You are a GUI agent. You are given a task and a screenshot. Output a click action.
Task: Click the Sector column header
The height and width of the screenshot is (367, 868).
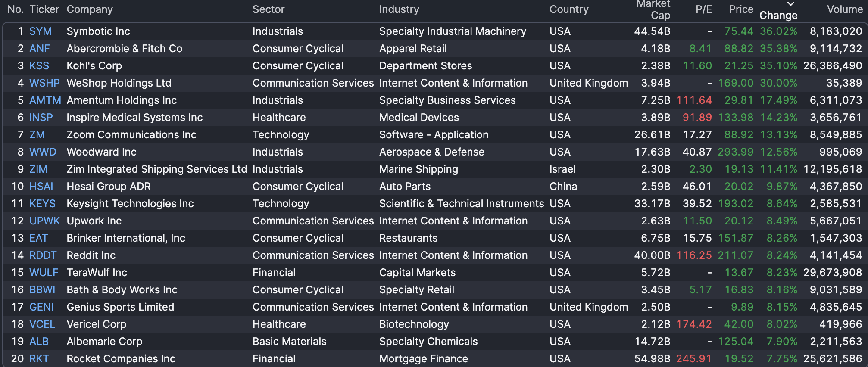click(x=269, y=9)
